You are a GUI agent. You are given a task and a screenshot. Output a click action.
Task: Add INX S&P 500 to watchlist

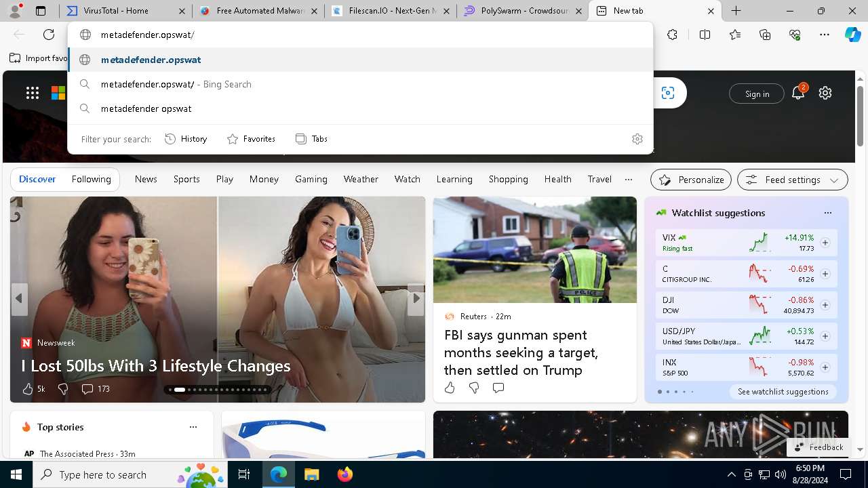(825, 367)
